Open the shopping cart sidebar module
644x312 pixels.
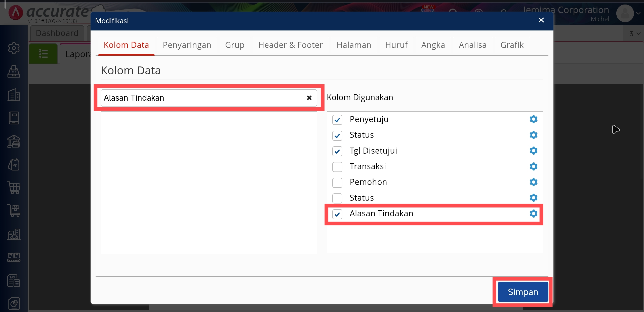coord(14,188)
